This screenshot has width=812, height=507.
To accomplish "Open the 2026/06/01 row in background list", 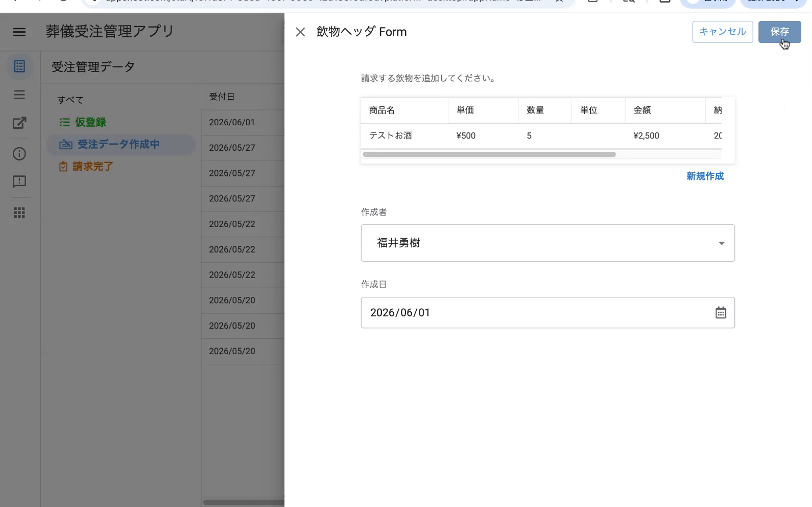I will 243,123.
